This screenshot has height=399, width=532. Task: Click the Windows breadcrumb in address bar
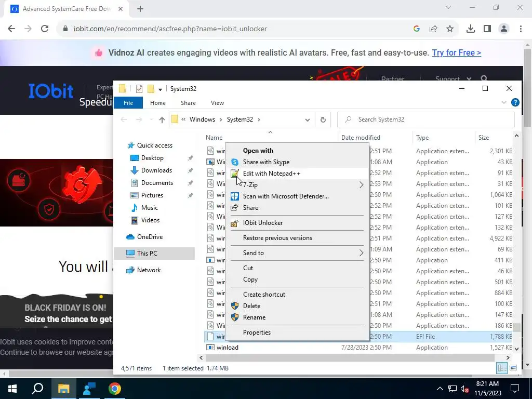click(x=202, y=119)
